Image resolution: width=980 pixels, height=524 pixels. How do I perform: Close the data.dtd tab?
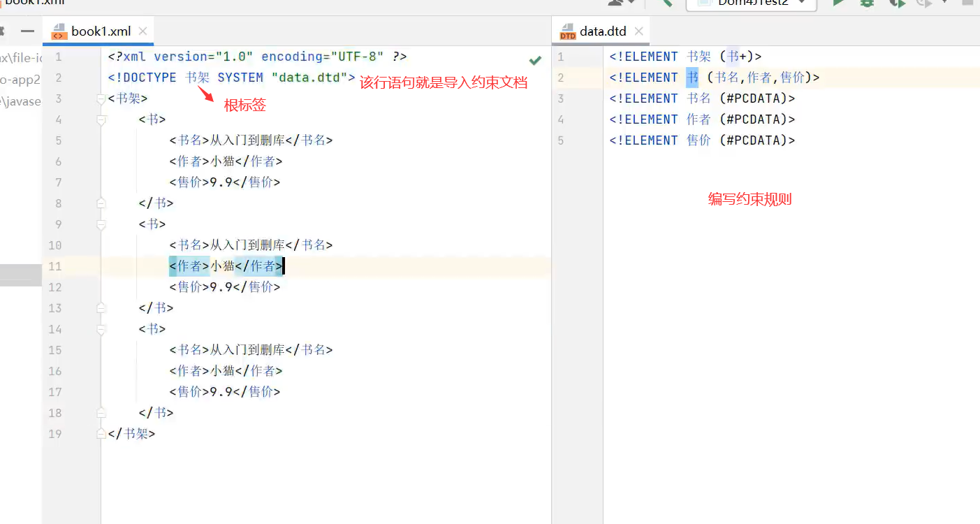click(638, 31)
